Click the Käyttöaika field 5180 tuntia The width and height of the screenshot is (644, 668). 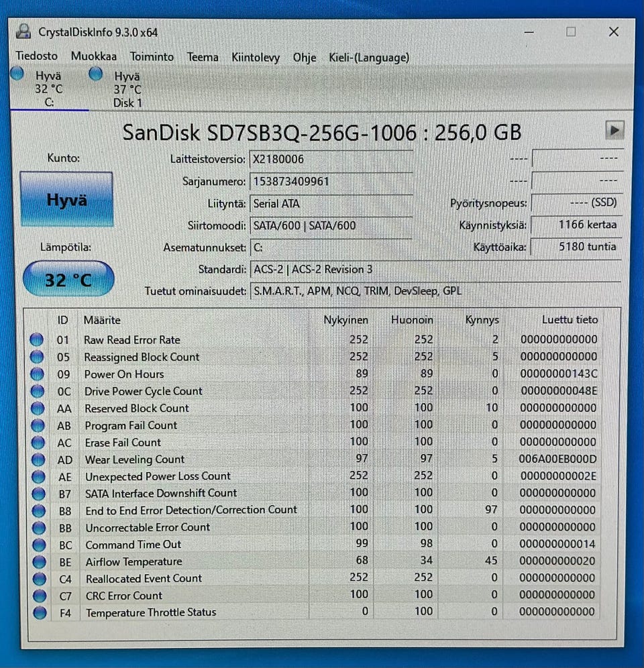tap(576, 247)
